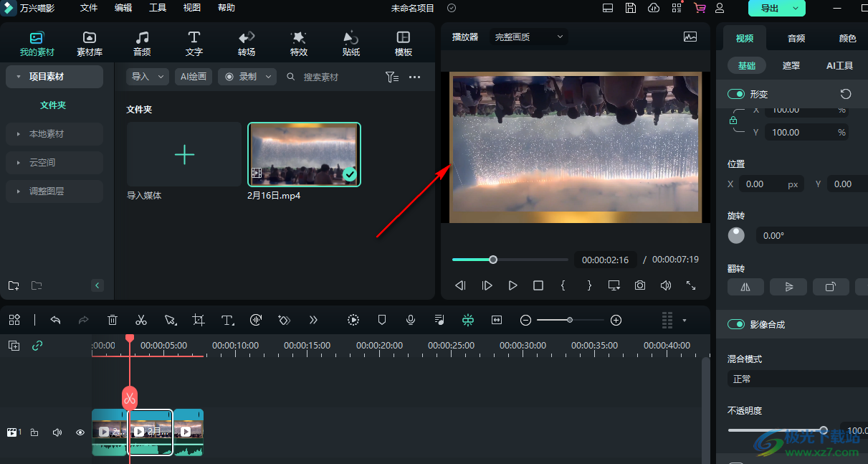Open the 导出 export button dropdown arrow
This screenshot has width=868, height=464.
(796, 8)
